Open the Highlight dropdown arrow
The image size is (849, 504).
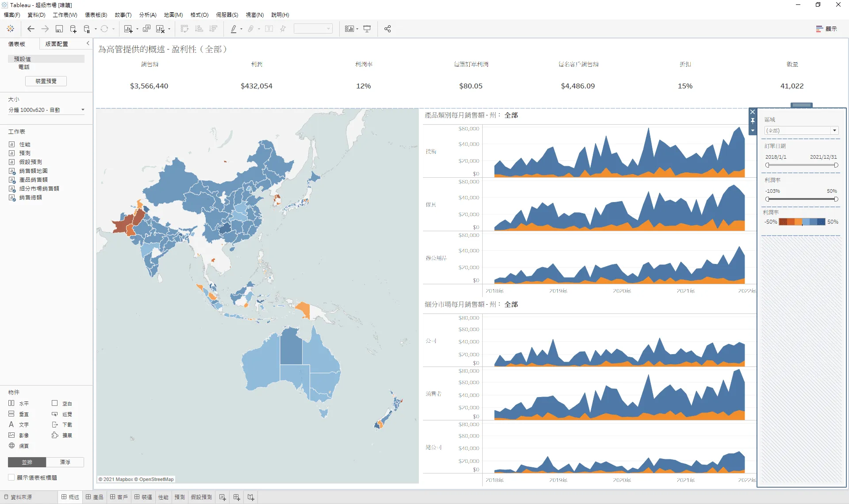[241, 29]
